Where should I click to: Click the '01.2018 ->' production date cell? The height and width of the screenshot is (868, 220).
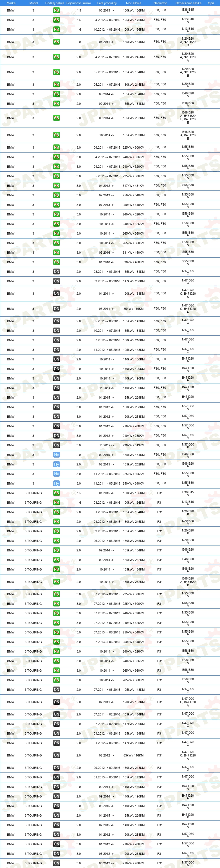pos(107,262)
